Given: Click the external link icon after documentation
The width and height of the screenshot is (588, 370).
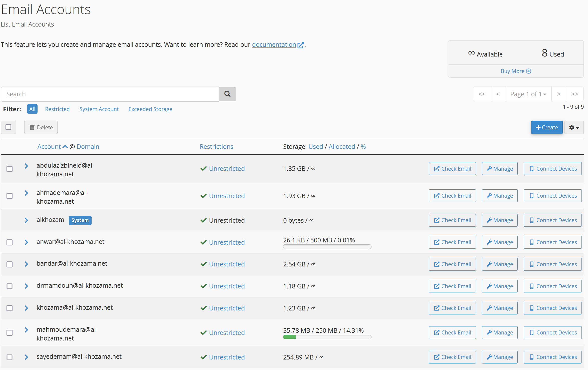Looking at the screenshot, I should click(x=300, y=45).
